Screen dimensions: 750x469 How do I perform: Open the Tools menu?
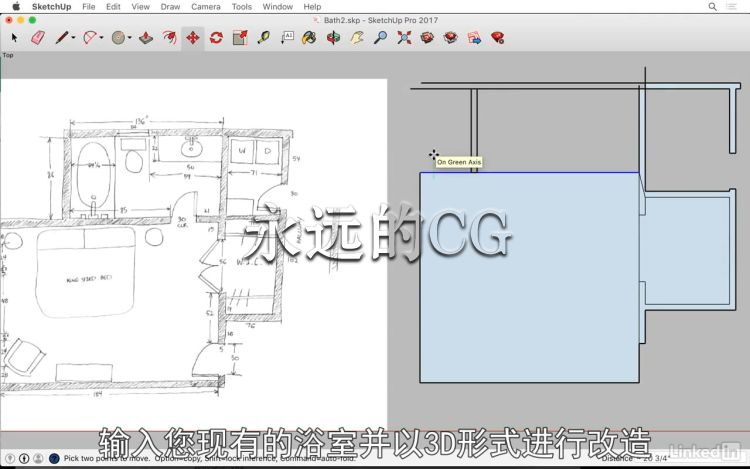pyautogui.click(x=242, y=7)
